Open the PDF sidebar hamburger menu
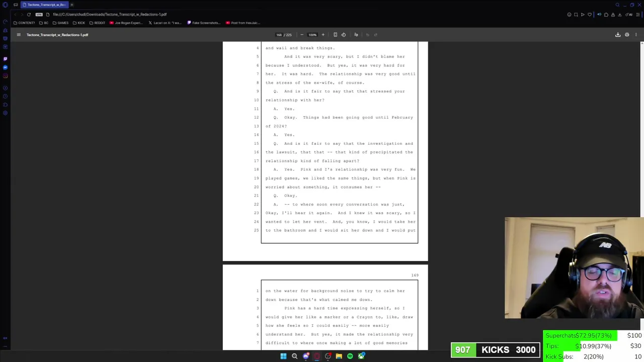This screenshot has width=644, height=362. 19,35
